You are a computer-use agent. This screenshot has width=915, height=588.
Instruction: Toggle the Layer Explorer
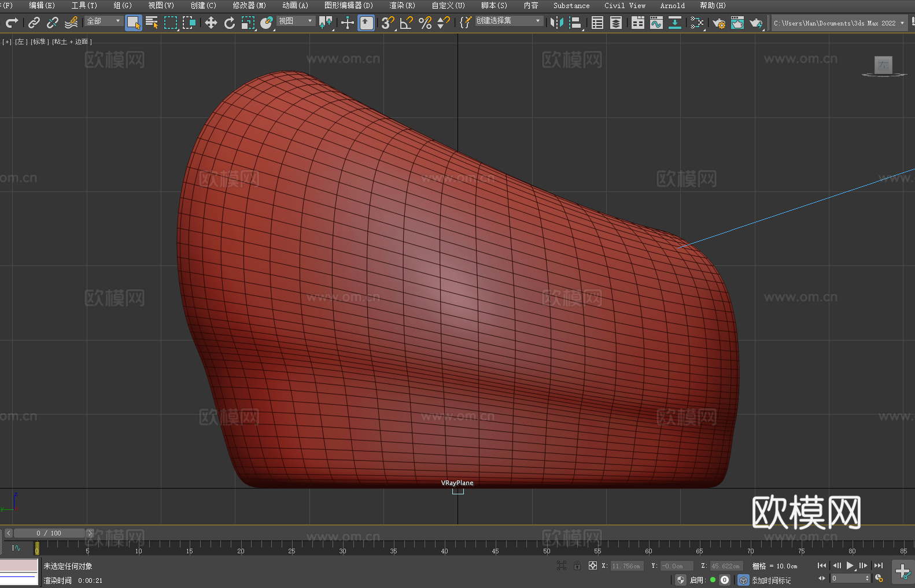point(616,23)
